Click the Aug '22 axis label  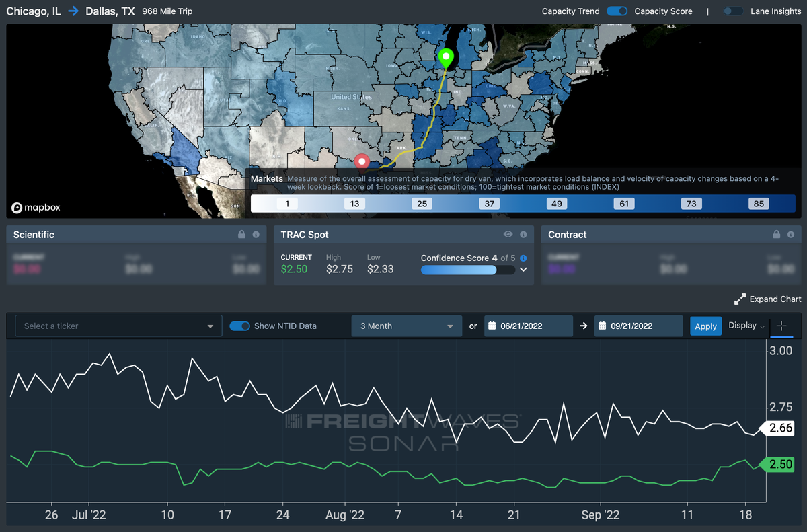[345, 515]
